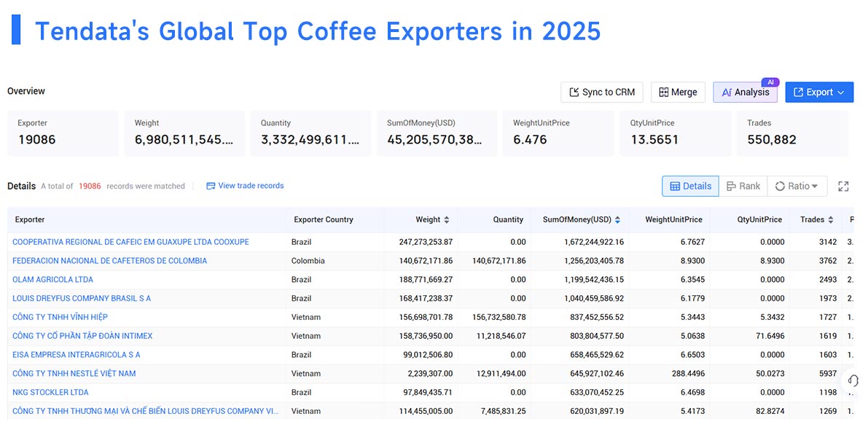Open the Export dropdown
Viewport: 868px width, 430px height.
[819, 93]
